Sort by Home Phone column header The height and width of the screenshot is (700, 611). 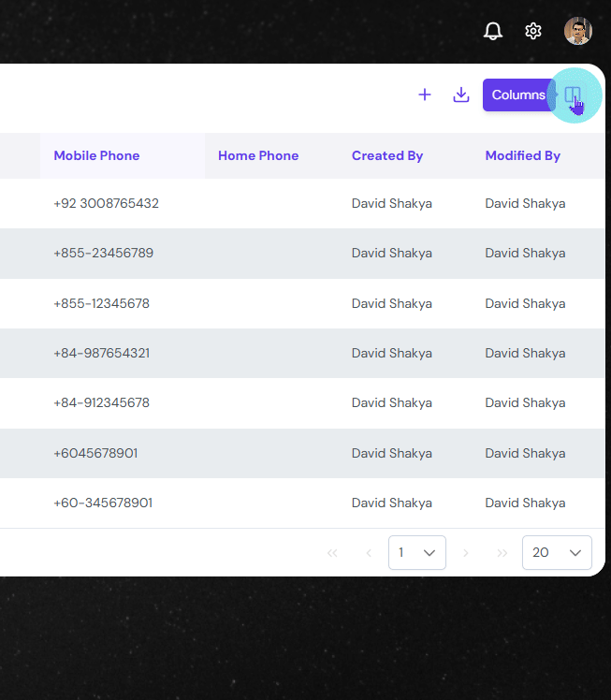(x=258, y=155)
